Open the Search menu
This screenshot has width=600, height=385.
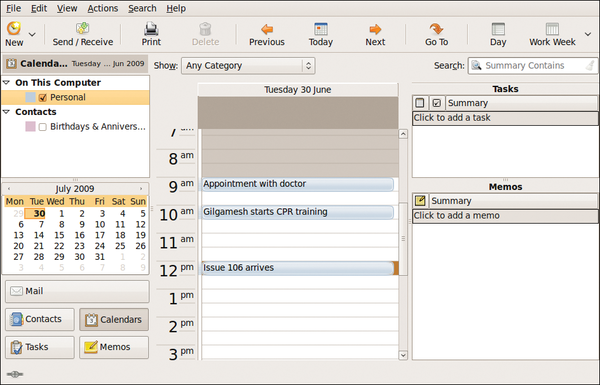point(142,8)
